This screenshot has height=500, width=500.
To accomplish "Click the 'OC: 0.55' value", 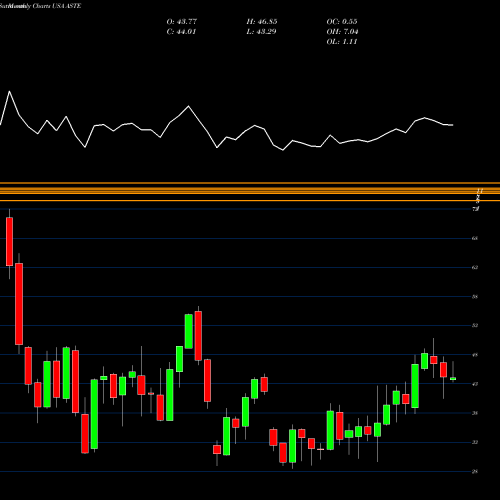I will 342,22.
